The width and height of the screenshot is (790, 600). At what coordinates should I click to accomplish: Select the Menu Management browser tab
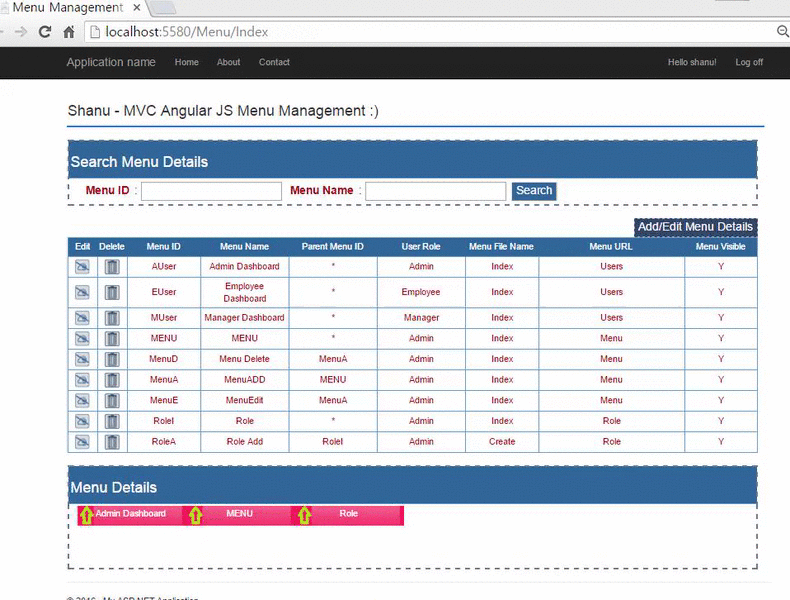coord(68,8)
